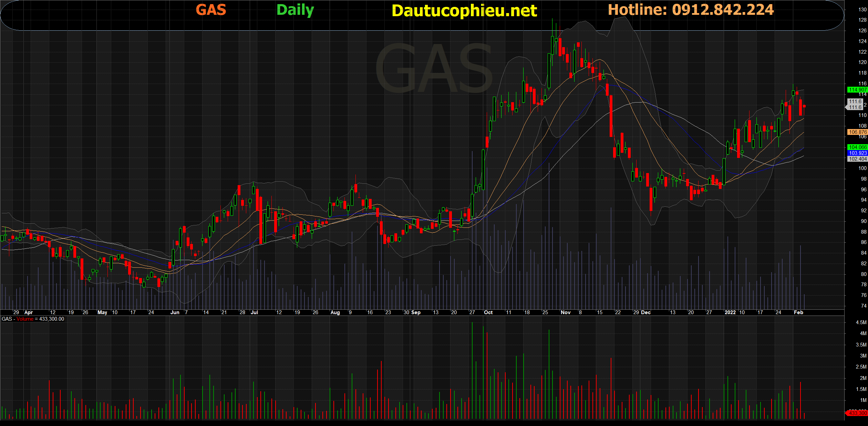The width and height of the screenshot is (868, 426).
Task: Click the grey 102.404 price tag
Action: pyautogui.click(x=857, y=159)
